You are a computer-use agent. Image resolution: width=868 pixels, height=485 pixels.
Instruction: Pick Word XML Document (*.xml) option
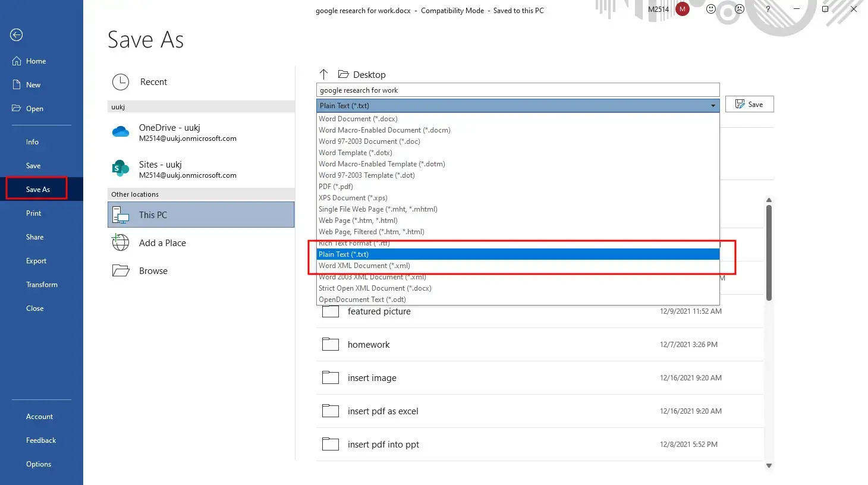tap(518, 266)
